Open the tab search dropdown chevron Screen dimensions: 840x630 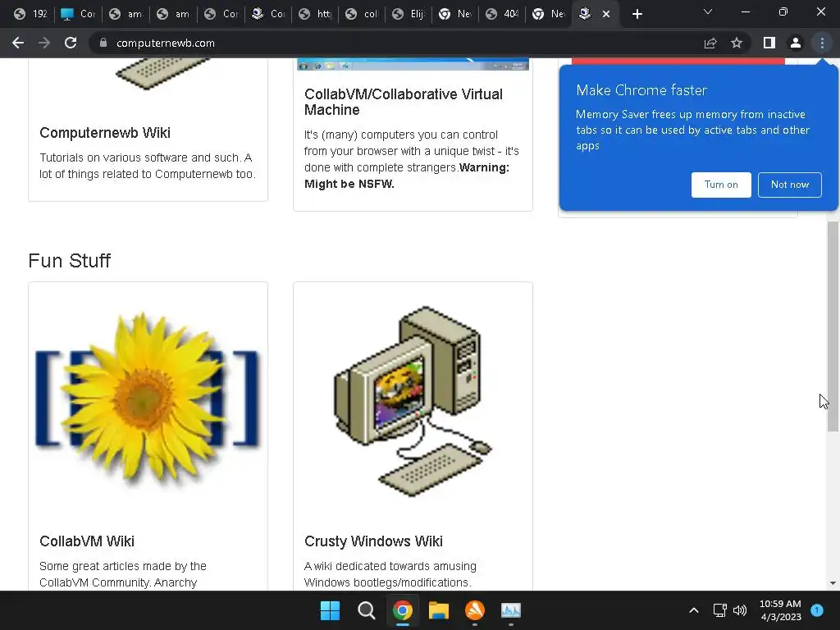pos(708,11)
